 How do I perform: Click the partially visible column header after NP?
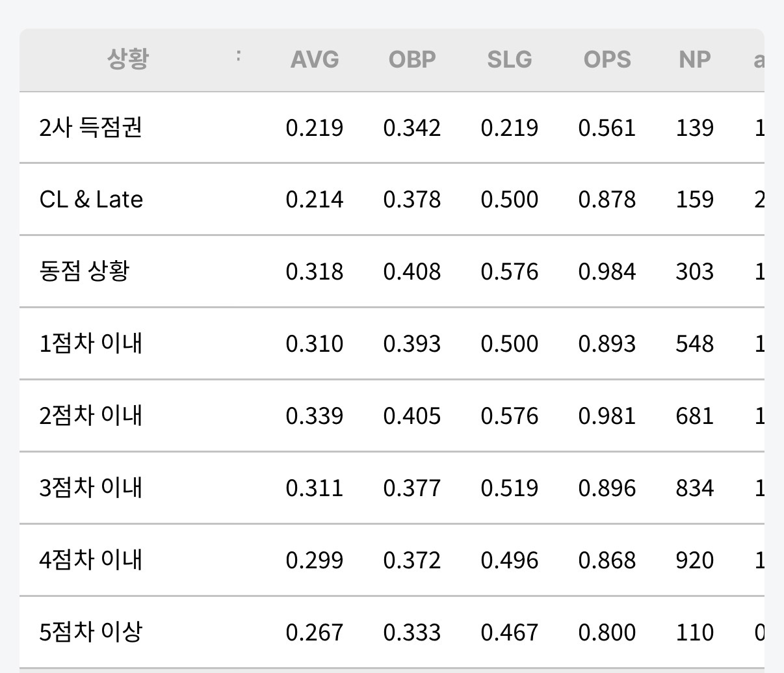click(759, 60)
